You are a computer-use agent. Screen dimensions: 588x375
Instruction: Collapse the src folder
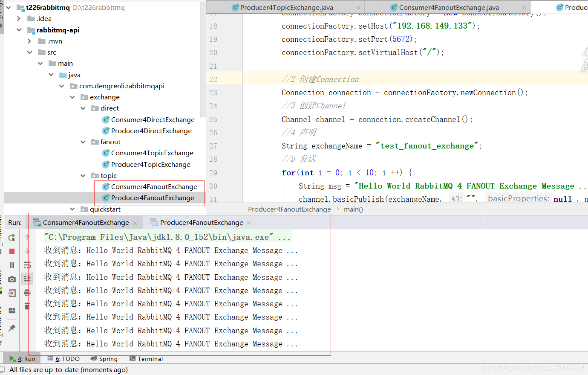click(x=29, y=52)
